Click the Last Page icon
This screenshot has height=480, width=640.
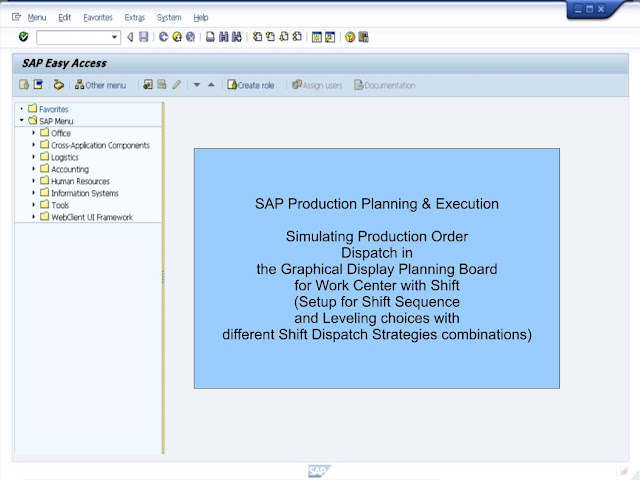(x=297, y=37)
